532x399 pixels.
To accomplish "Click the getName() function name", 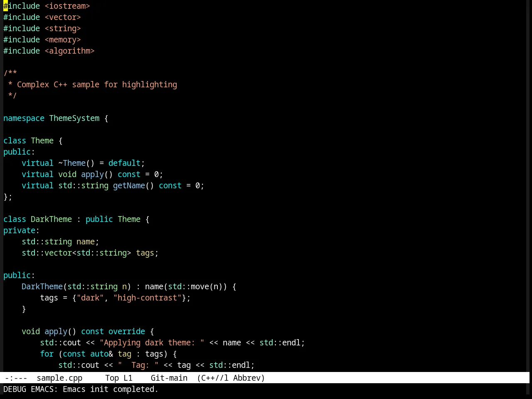I will tap(129, 185).
